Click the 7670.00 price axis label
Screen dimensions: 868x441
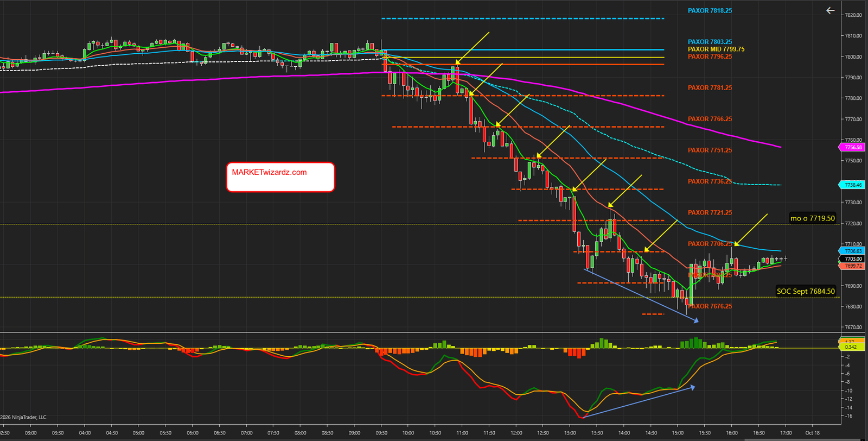[x=853, y=327]
